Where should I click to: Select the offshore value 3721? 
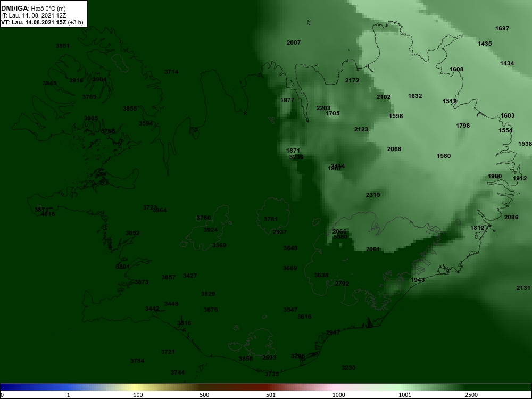[168, 352]
